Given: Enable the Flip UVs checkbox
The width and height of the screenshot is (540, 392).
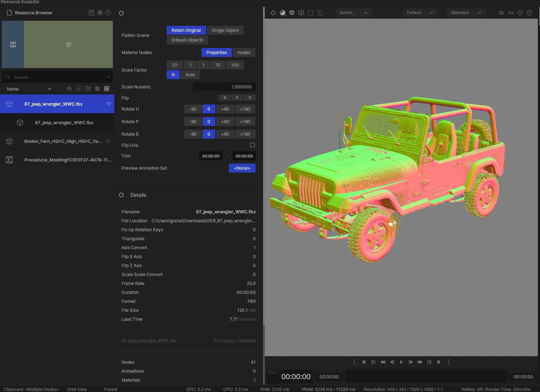Looking at the screenshot, I should point(252,145).
